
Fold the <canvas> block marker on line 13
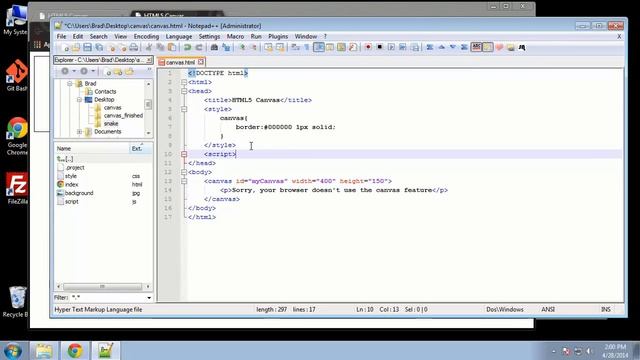184,181
